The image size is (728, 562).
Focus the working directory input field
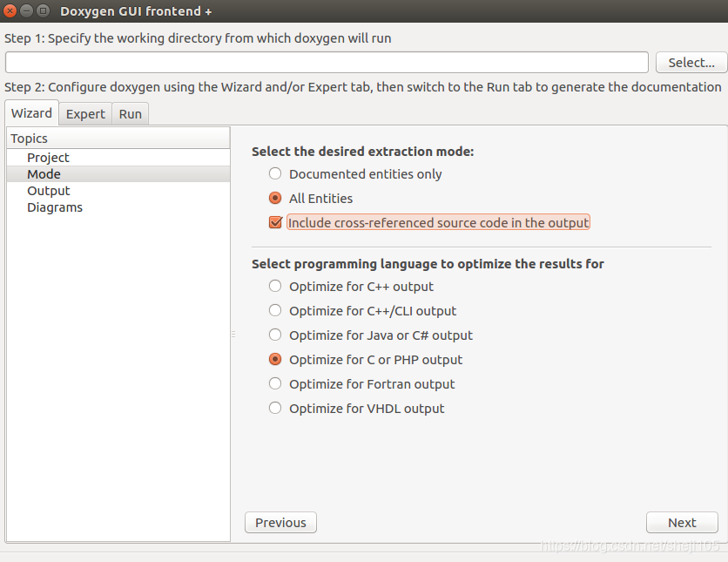[327, 62]
